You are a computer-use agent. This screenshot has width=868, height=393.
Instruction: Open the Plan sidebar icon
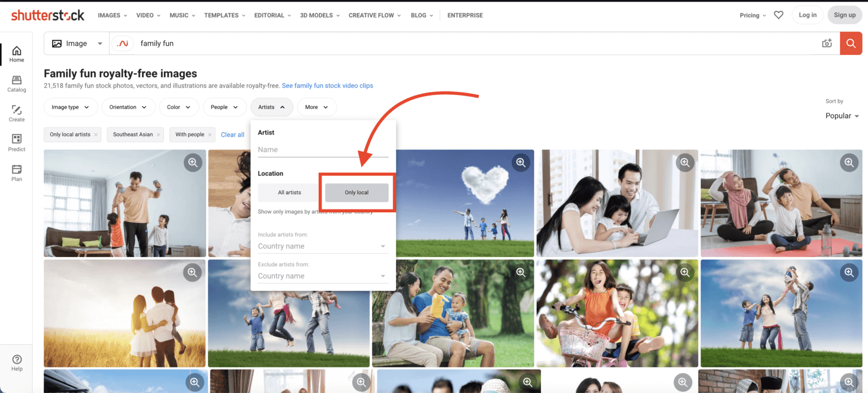point(16,173)
